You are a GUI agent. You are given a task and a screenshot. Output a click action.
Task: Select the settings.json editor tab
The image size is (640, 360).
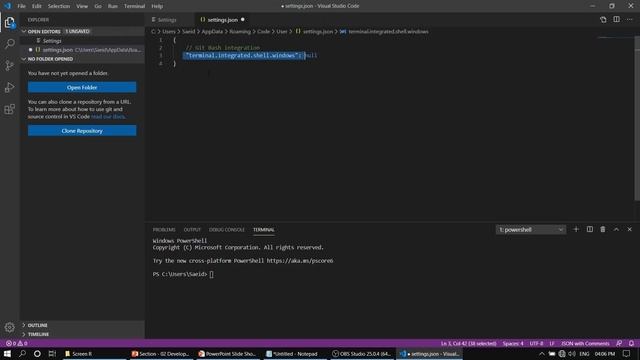click(222, 20)
